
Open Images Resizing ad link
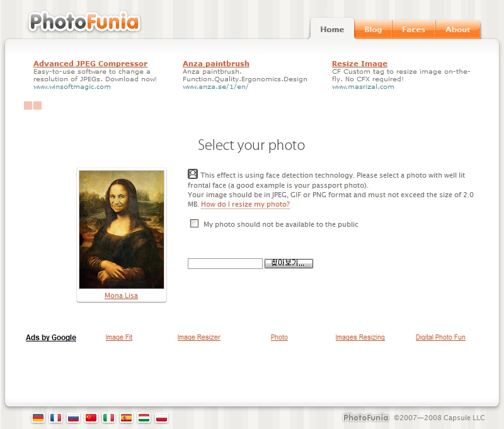point(360,337)
